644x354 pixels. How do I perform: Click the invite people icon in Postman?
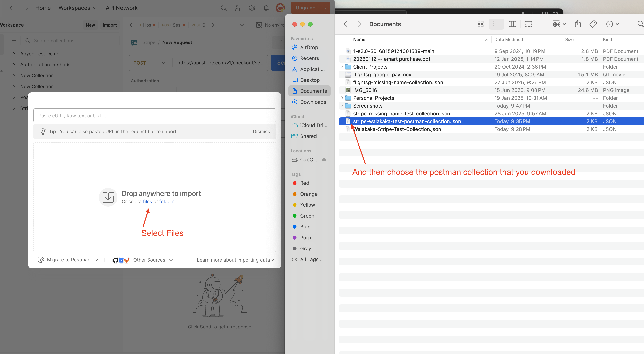[238, 8]
